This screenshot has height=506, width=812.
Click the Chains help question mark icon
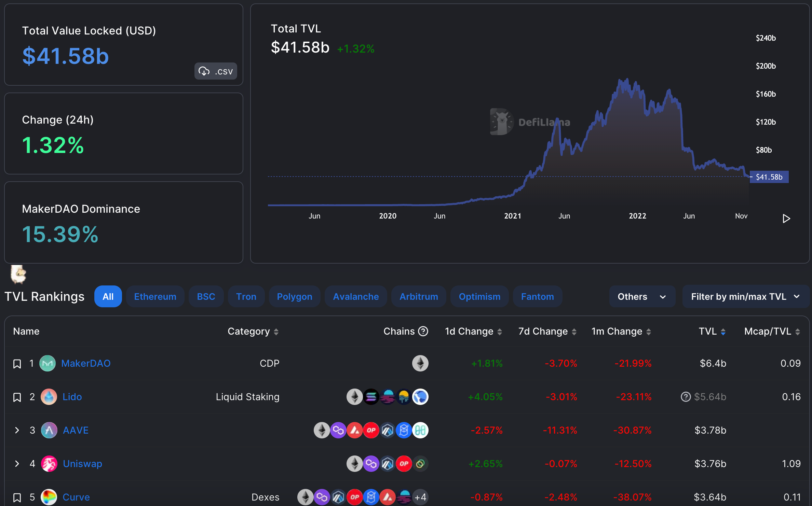tap(423, 331)
